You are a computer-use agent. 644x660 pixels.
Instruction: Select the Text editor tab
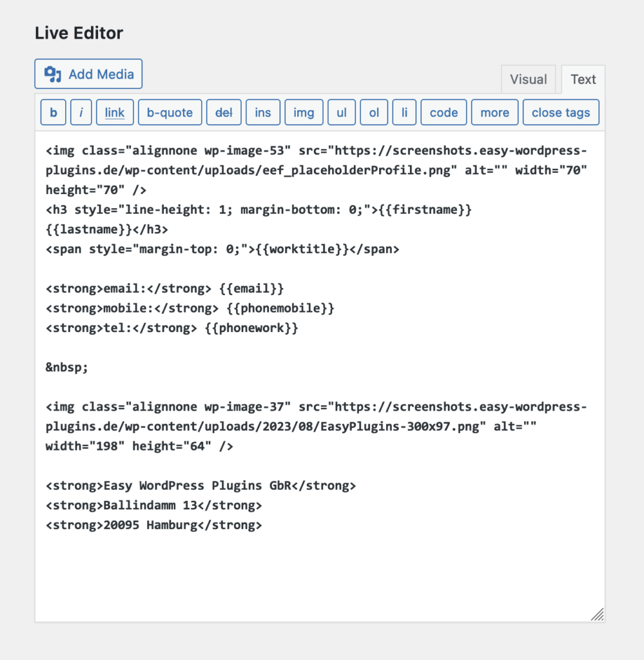pyautogui.click(x=583, y=79)
